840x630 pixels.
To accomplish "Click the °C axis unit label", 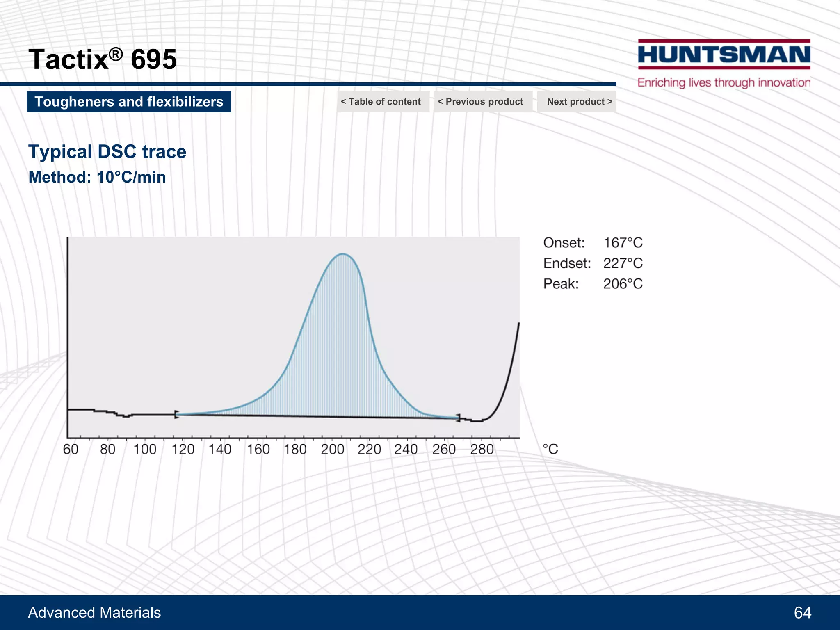I will pyautogui.click(x=550, y=449).
